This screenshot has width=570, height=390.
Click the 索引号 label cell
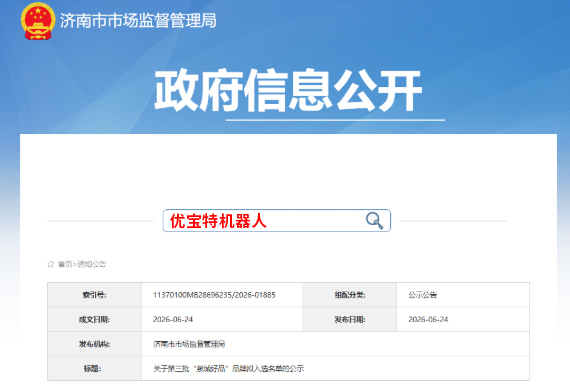click(95, 295)
